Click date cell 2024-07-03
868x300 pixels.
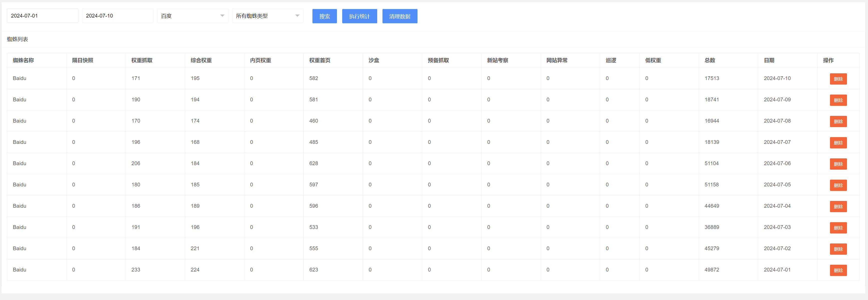(777, 227)
